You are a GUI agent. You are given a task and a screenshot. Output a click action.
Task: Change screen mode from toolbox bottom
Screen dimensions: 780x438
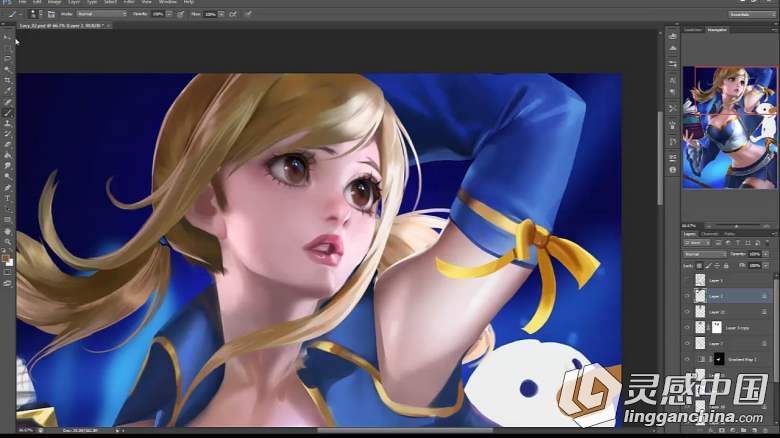tap(7, 283)
